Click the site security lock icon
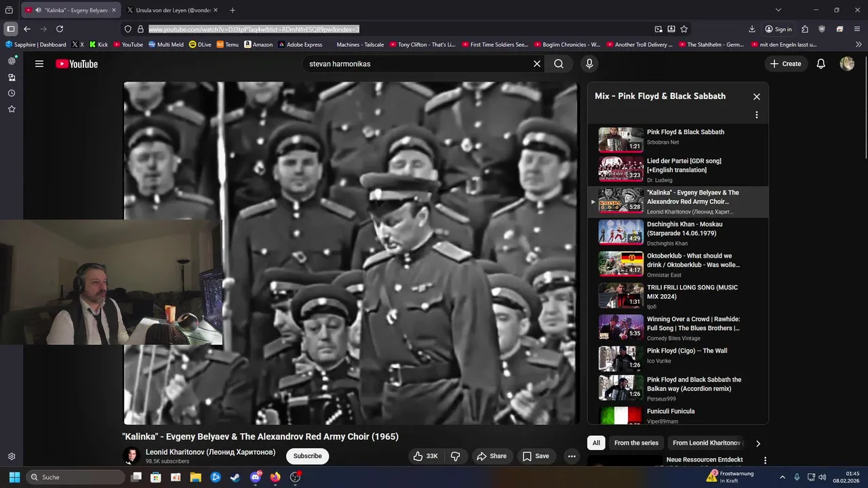 pyautogui.click(x=140, y=29)
